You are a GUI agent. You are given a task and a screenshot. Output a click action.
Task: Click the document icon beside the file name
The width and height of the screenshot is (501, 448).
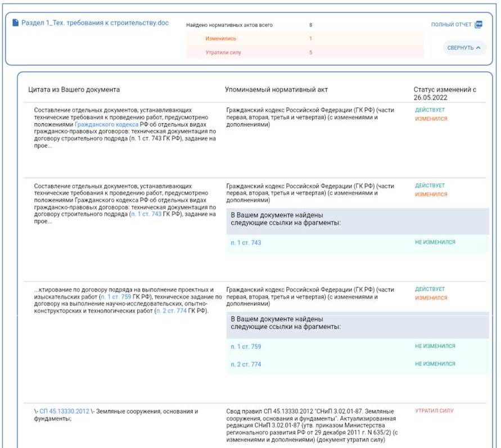[15, 22]
